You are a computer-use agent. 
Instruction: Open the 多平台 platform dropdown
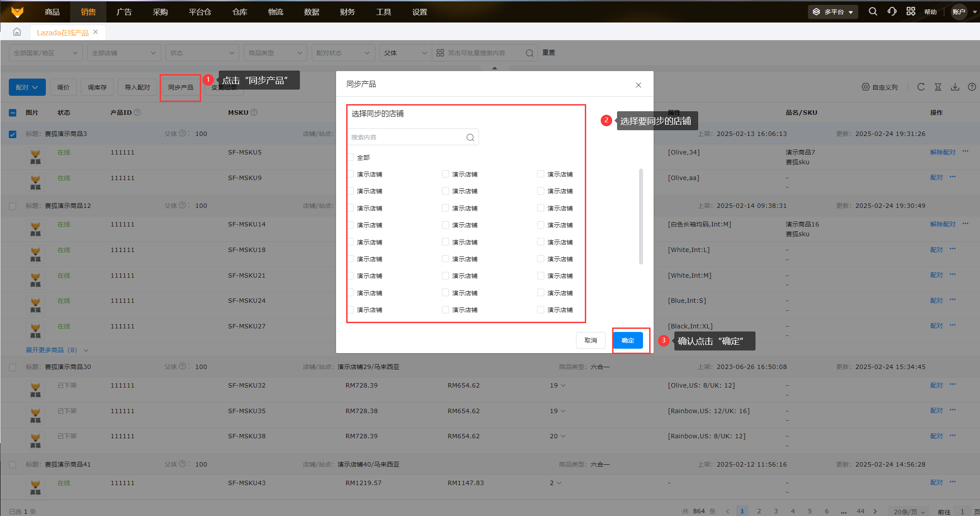click(x=833, y=12)
